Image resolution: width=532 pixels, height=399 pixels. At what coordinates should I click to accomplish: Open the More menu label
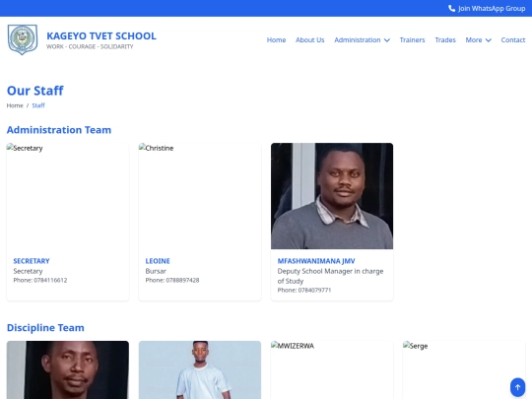pyautogui.click(x=474, y=40)
